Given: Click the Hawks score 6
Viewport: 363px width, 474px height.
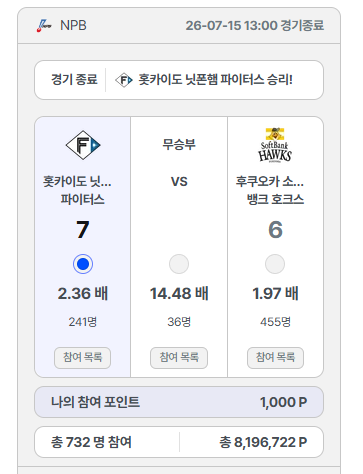Looking at the screenshot, I should tap(275, 230).
